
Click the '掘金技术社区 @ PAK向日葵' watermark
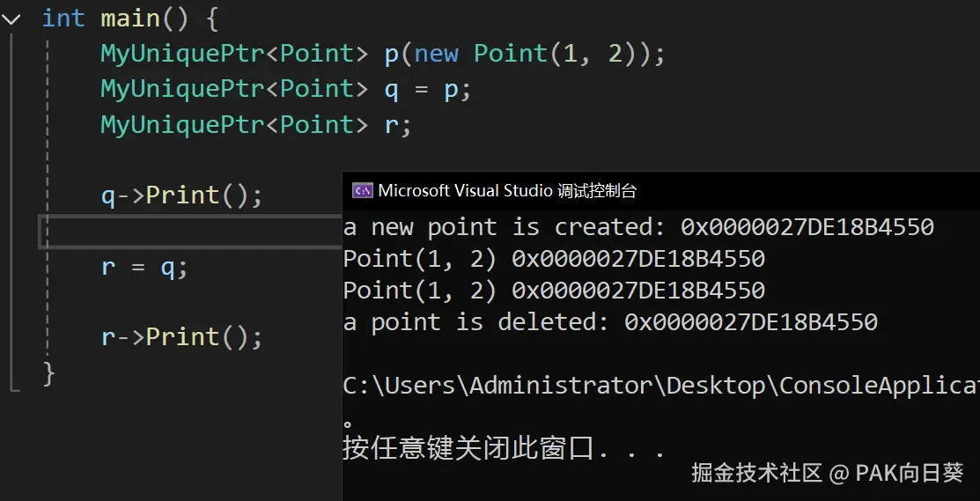pyautogui.click(x=827, y=473)
